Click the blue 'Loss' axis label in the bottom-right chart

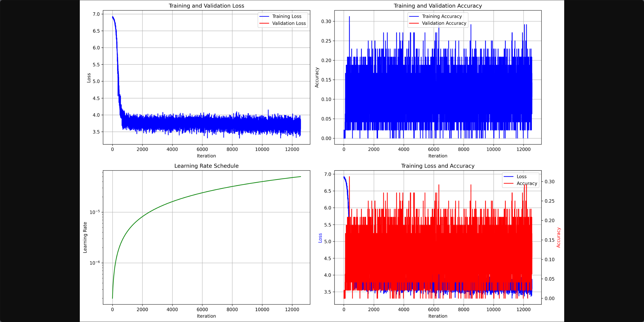(320, 238)
